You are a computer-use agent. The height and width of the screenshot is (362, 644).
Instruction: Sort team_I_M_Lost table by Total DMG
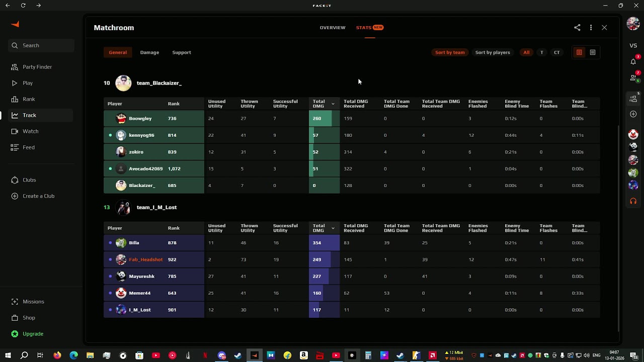[323, 228]
